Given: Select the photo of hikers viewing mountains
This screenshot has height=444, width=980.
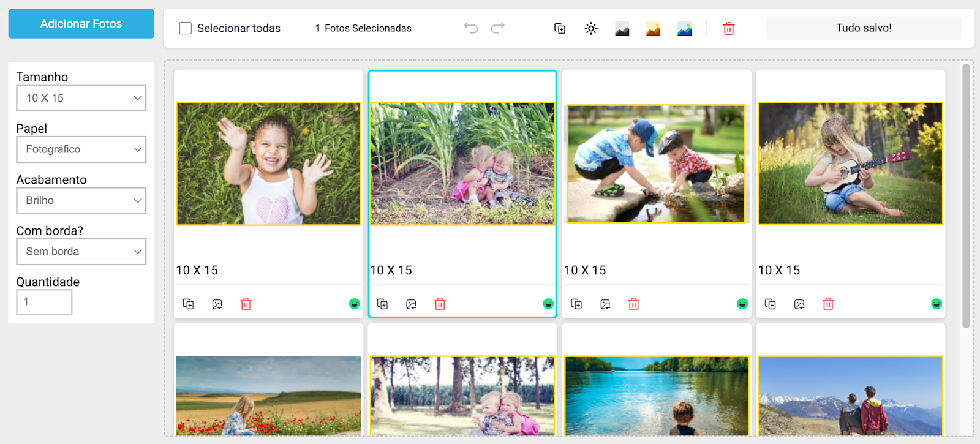Looking at the screenshot, I should [851, 396].
